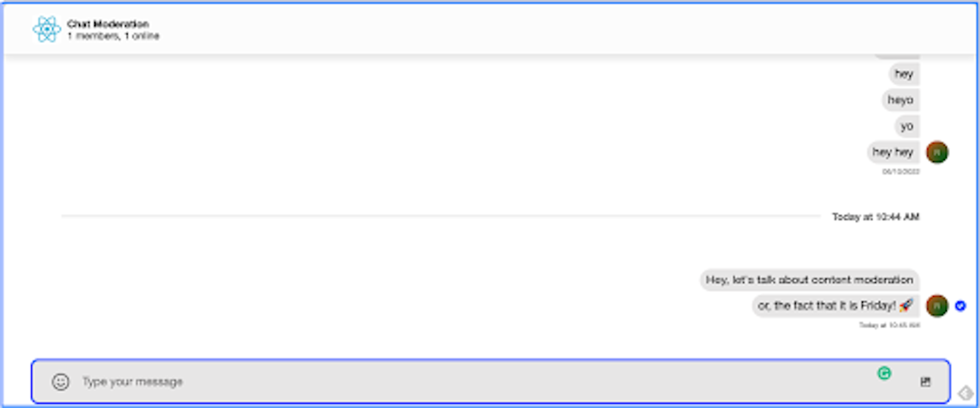980x408 pixels.
Task: Click the diamond icon at bottom-right corner
Action: coord(966,393)
